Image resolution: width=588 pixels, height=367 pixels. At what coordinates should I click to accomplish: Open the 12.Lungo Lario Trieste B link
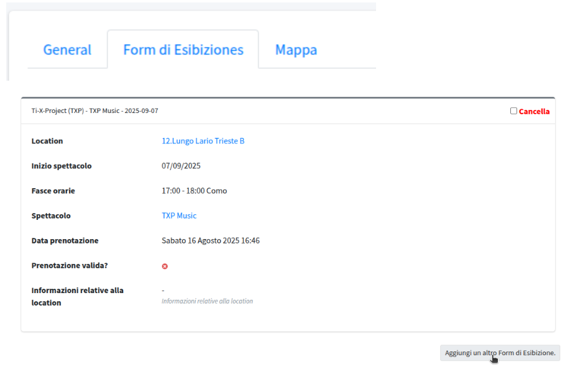(x=203, y=141)
